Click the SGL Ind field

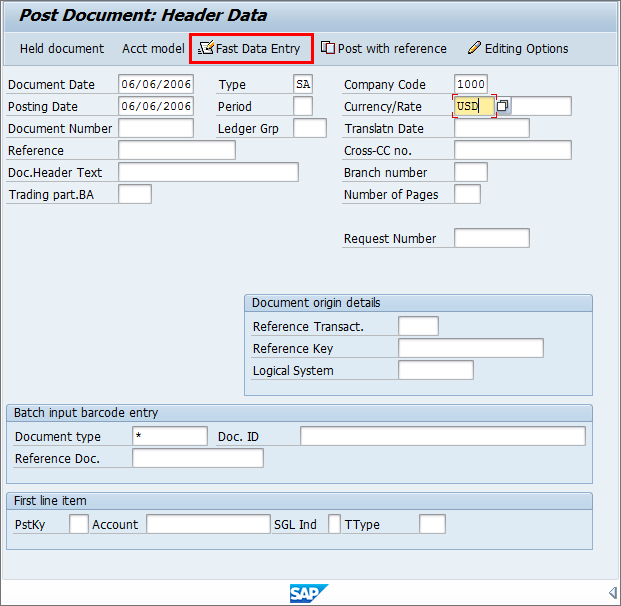pos(334,525)
